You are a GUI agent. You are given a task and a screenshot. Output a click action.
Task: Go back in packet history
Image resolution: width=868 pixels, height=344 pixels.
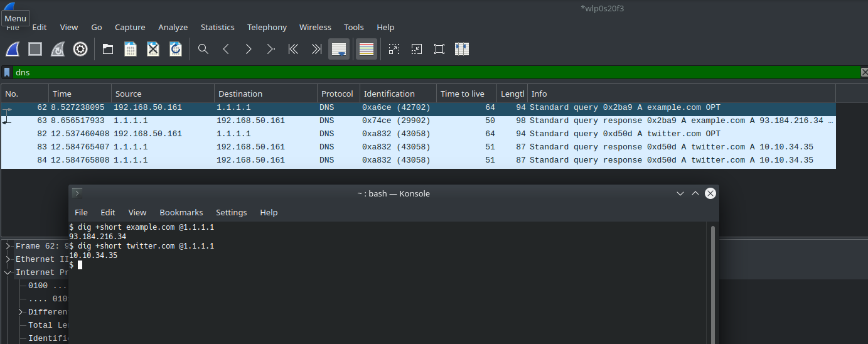pos(226,49)
